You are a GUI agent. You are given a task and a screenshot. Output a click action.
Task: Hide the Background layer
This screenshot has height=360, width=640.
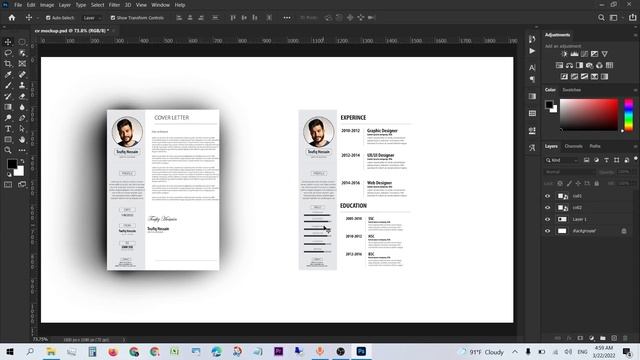coord(547,231)
